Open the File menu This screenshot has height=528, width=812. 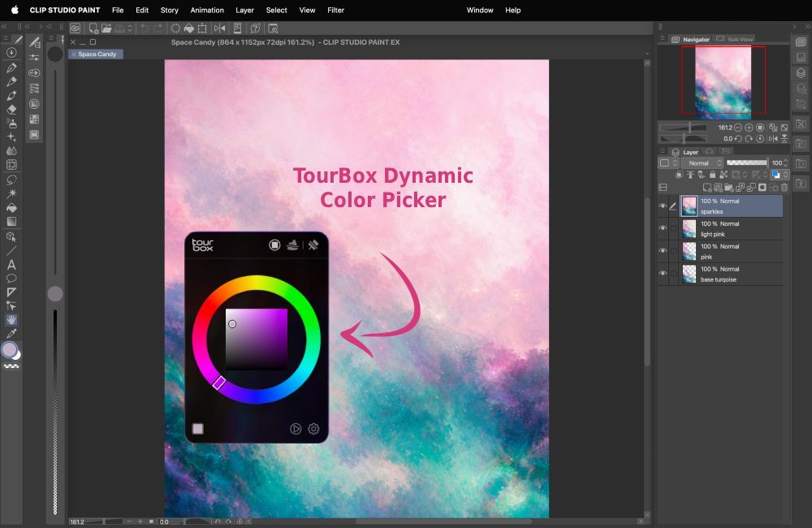click(118, 10)
